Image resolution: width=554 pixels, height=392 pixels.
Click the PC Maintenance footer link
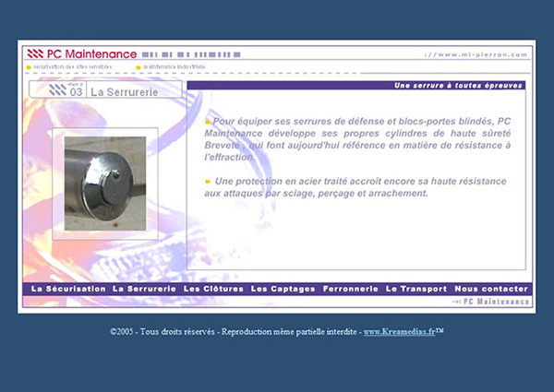point(491,302)
